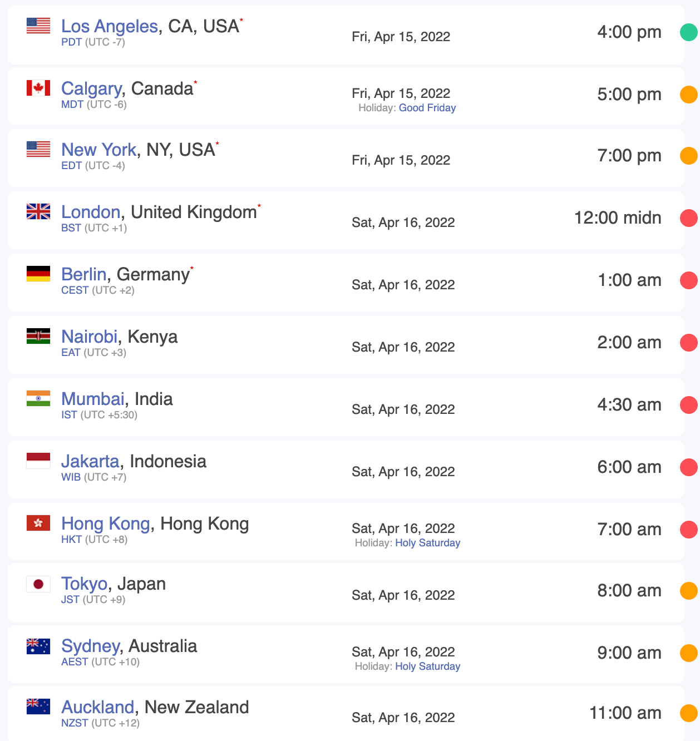Click the New Zealand flag by Auckland
The image size is (700, 741).
[38, 707]
